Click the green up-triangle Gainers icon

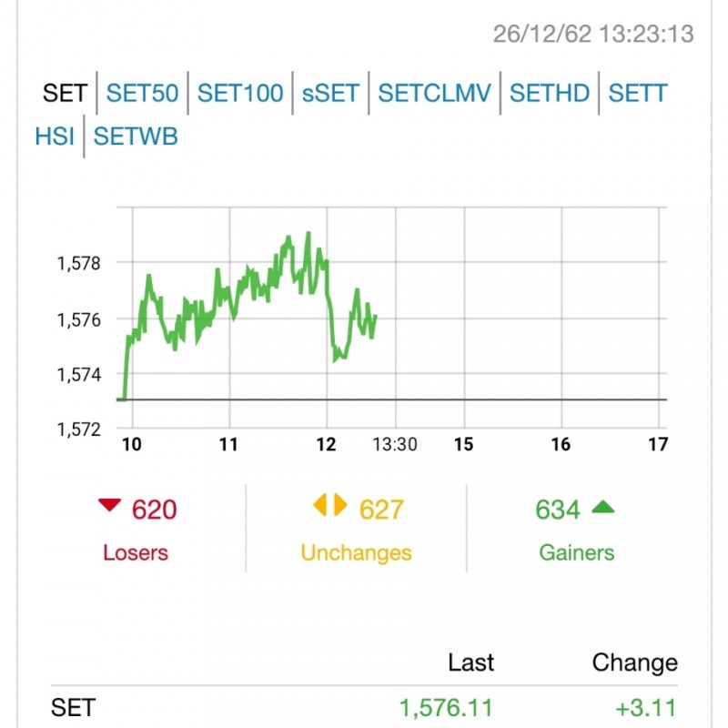pyautogui.click(x=603, y=507)
